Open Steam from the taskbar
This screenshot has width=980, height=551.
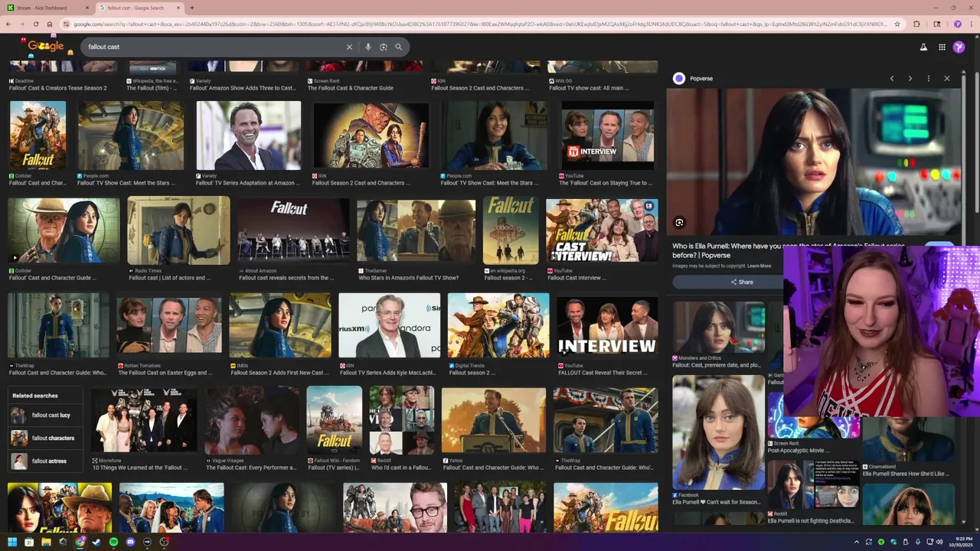(96, 542)
